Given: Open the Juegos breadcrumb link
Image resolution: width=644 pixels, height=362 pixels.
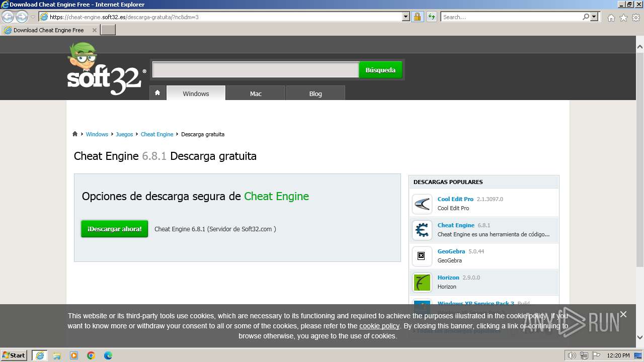Looking at the screenshot, I should tap(124, 134).
